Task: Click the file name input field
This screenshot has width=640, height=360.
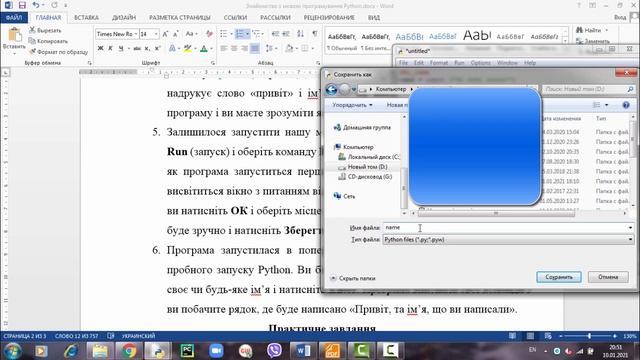Action: coord(508,227)
